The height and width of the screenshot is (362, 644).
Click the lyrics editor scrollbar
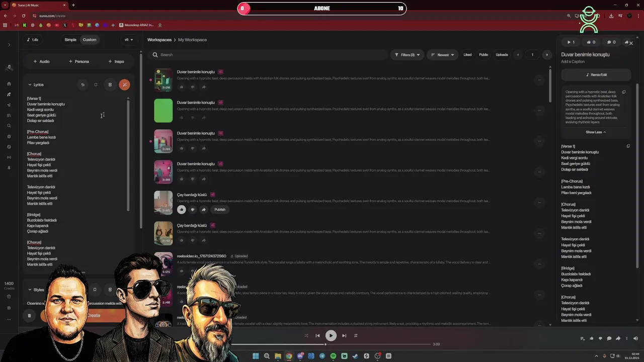pos(128,155)
